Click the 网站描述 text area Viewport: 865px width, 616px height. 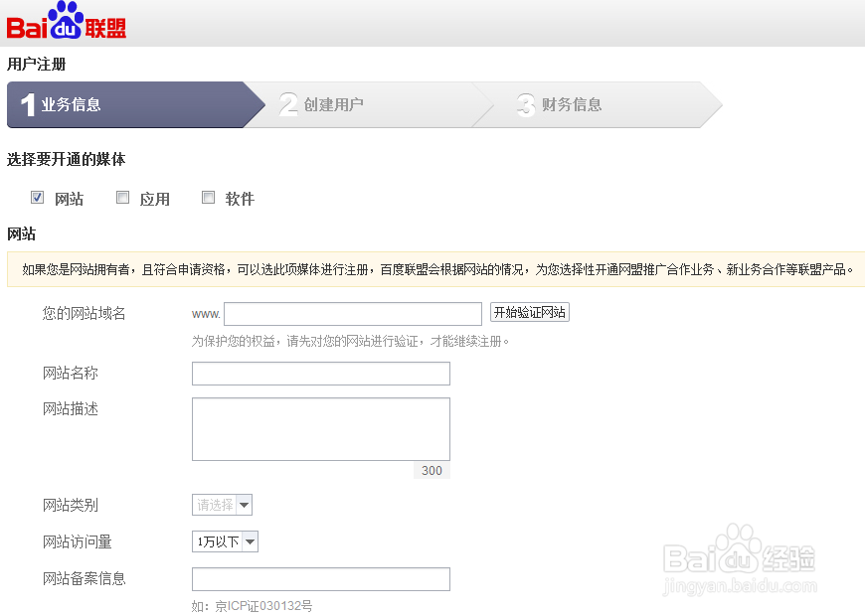pyautogui.click(x=320, y=429)
